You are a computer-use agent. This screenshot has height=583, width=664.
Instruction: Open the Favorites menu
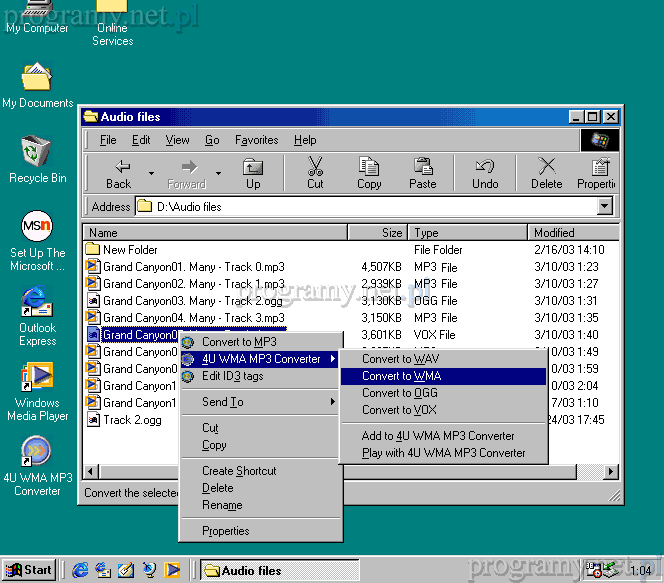(x=256, y=140)
